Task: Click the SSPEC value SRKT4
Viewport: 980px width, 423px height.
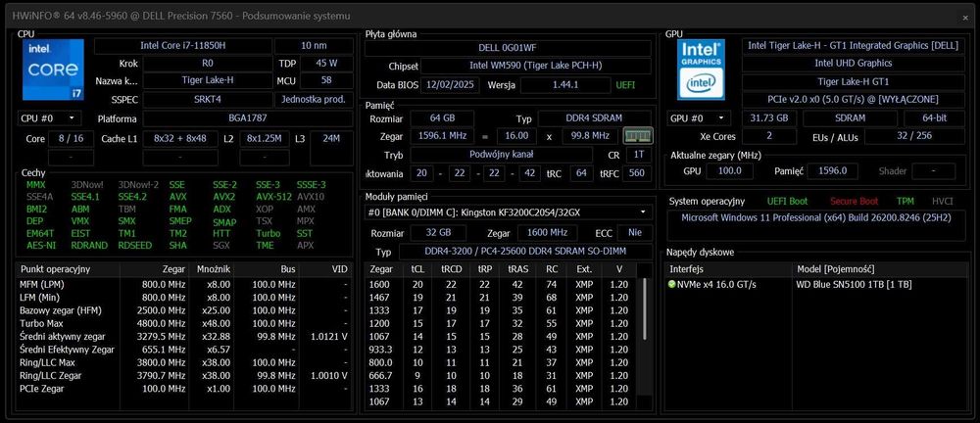Action: pyautogui.click(x=207, y=99)
